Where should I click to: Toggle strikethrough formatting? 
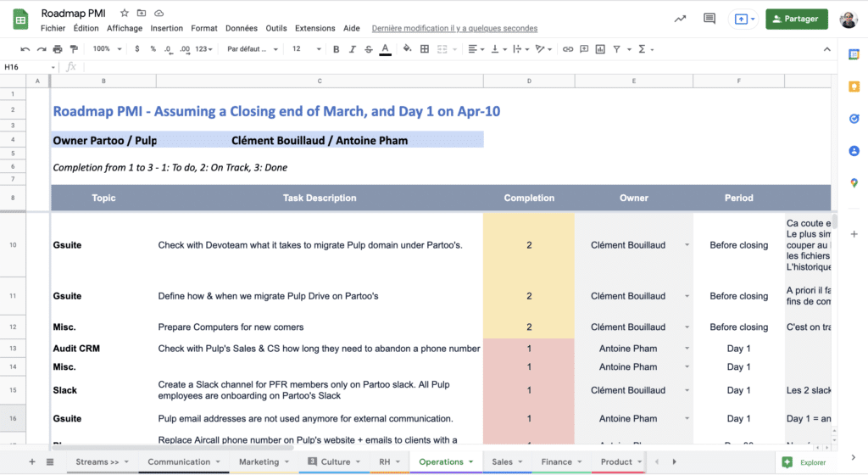369,49
